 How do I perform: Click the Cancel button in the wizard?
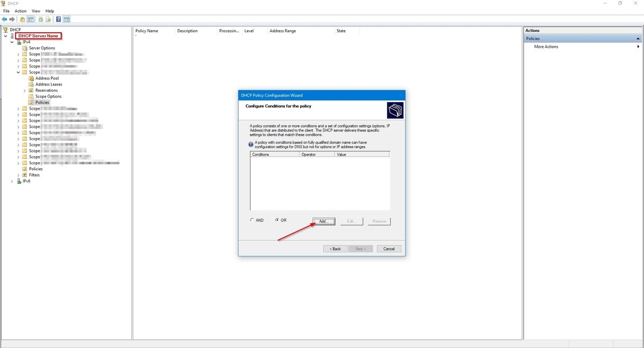tap(389, 249)
